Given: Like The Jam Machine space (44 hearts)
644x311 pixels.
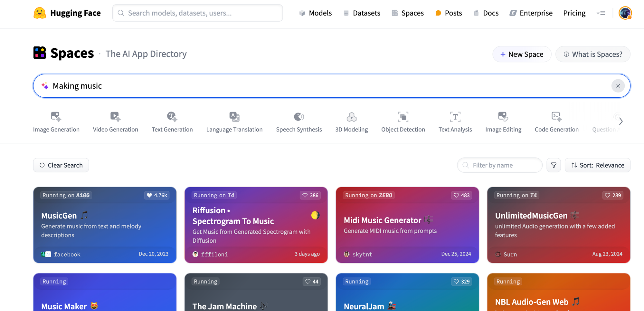Looking at the screenshot, I should coord(312,282).
